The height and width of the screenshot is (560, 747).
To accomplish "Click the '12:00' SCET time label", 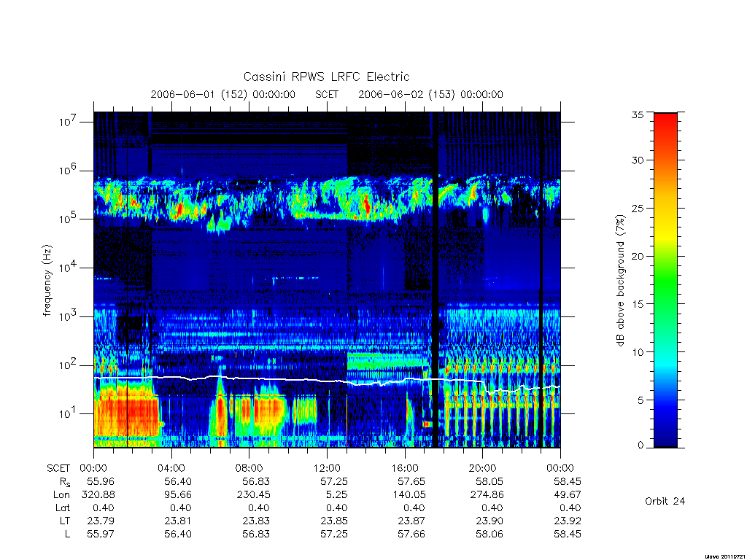I will tap(327, 468).
